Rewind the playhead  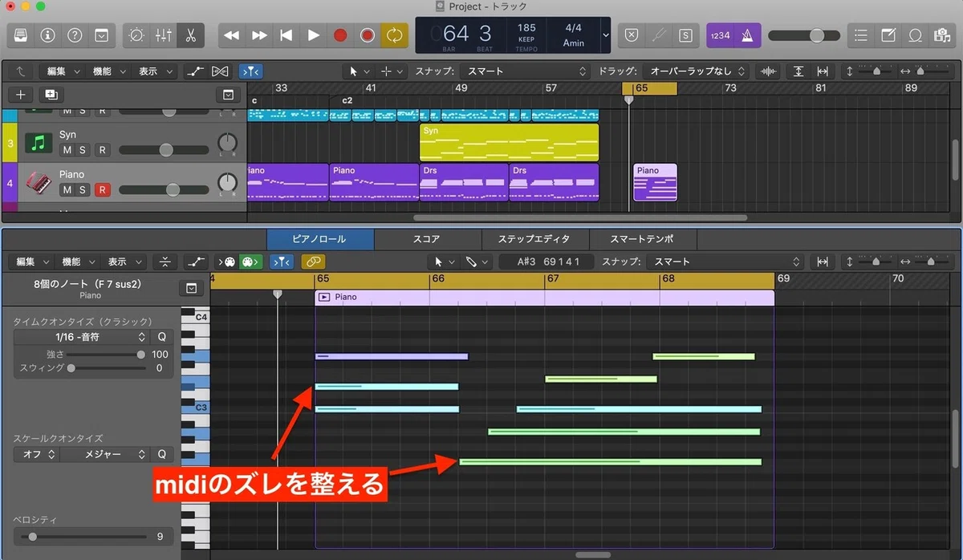click(232, 35)
